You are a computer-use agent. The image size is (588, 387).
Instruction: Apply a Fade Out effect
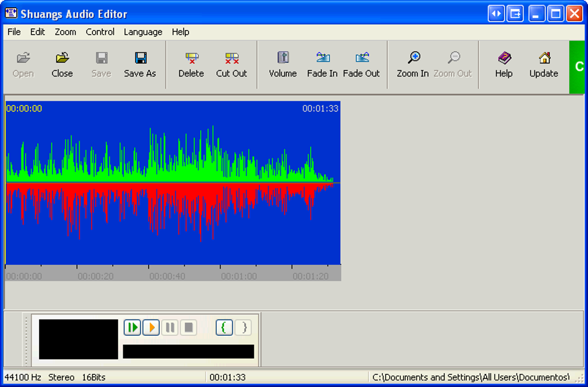click(361, 65)
